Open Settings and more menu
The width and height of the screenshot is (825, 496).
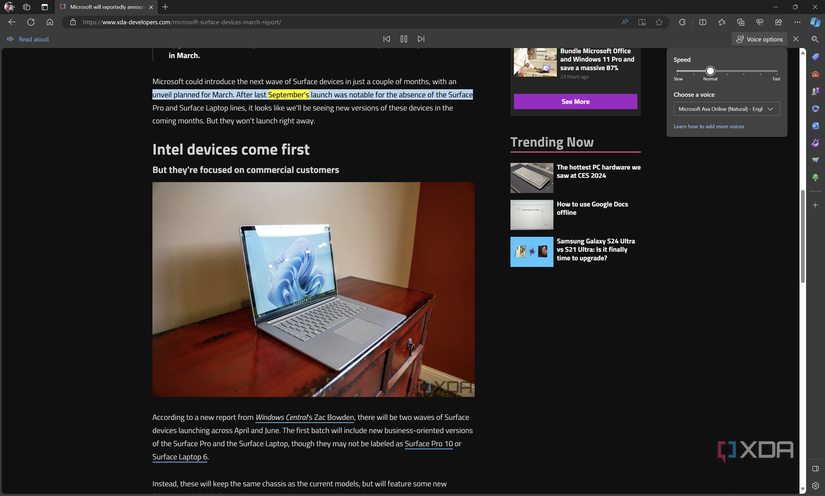click(x=797, y=22)
